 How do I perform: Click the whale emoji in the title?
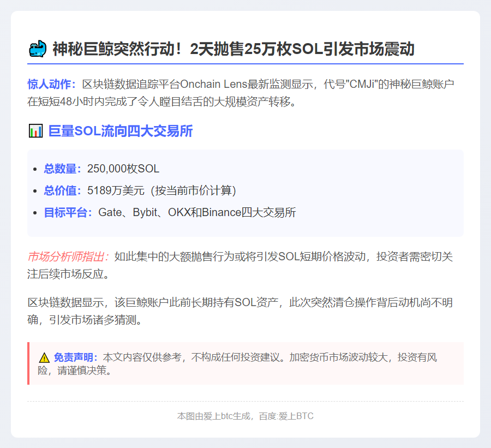coord(37,49)
